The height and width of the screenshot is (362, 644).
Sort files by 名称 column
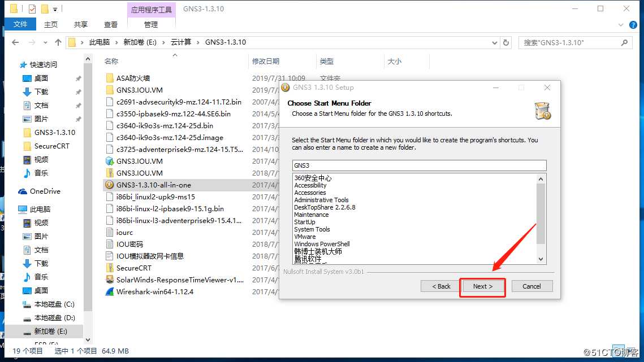click(111, 61)
